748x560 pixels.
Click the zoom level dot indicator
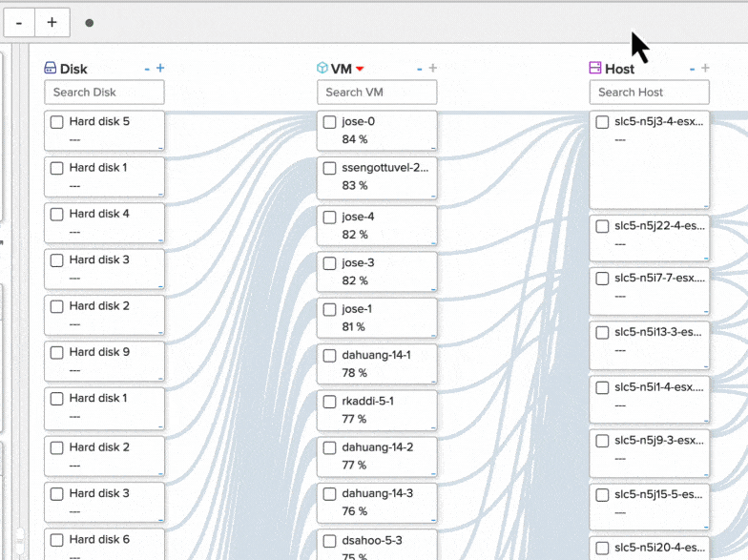point(89,23)
